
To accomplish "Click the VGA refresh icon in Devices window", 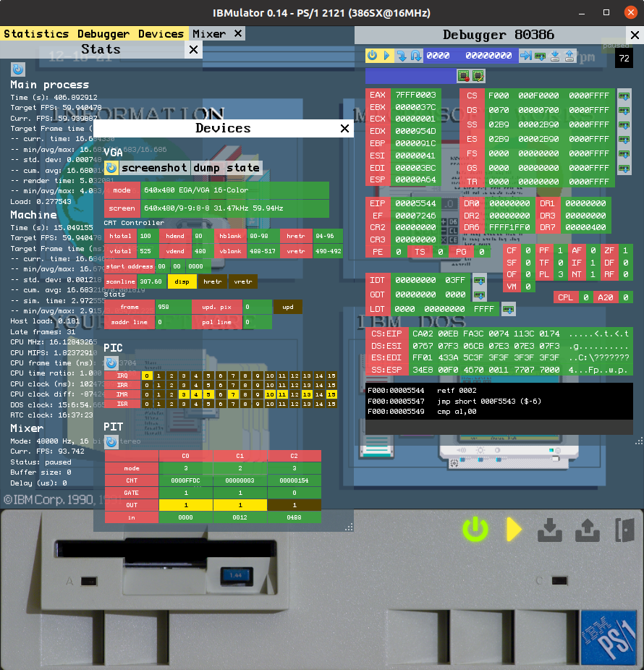I will tap(111, 168).
